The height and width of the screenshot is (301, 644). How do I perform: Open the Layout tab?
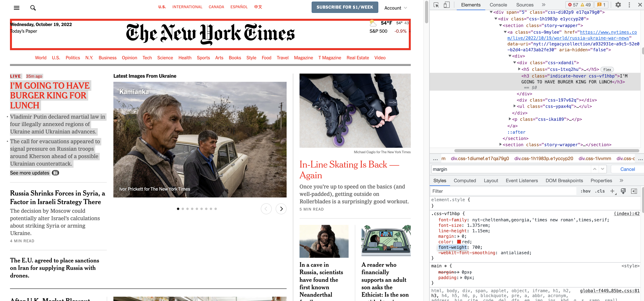pos(491,180)
